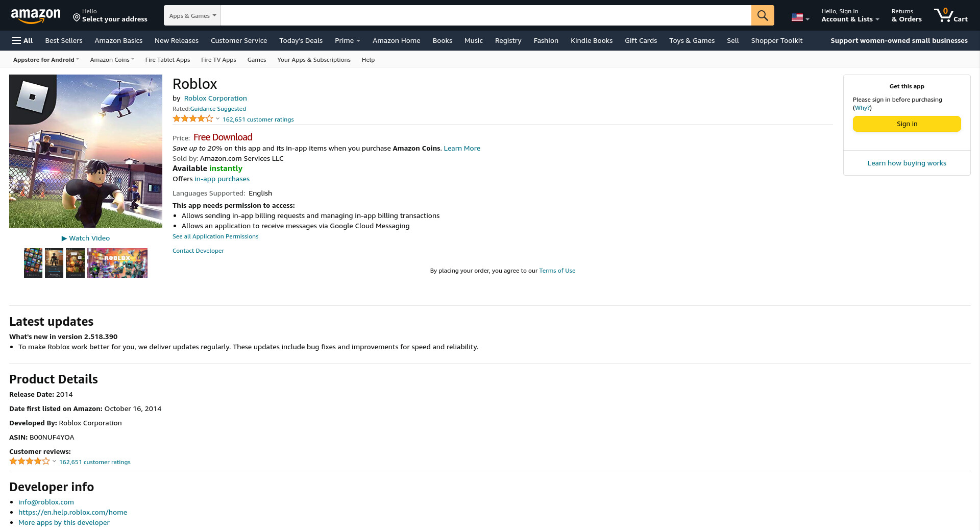Open the Roblox Corporation developer link
The height and width of the screenshot is (531, 980).
pyautogui.click(x=215, y=98)
